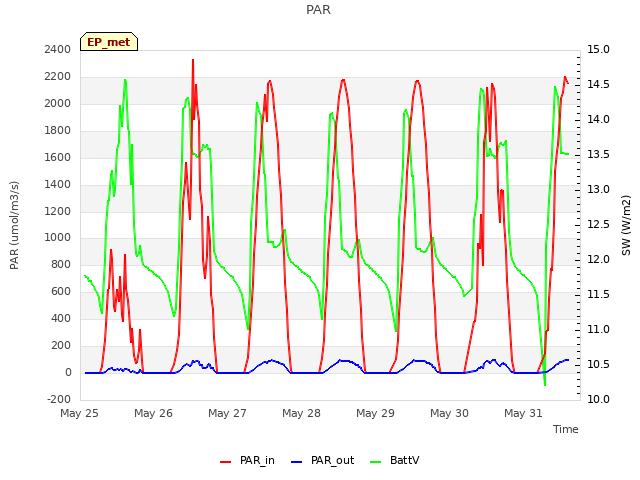Click the 11.5 right axis value
Screen dimensions: 640x480
point(598,295)
